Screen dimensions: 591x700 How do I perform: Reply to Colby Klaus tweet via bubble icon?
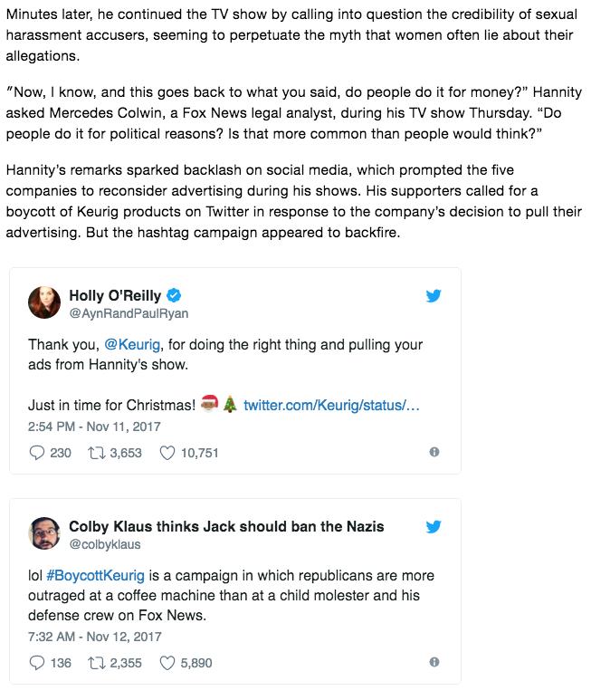tap(36, 663)
